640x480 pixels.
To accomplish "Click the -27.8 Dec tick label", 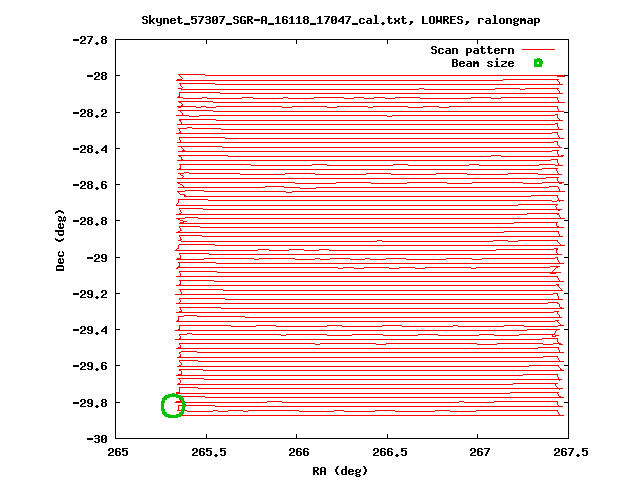I will click(x=90, y=40).
